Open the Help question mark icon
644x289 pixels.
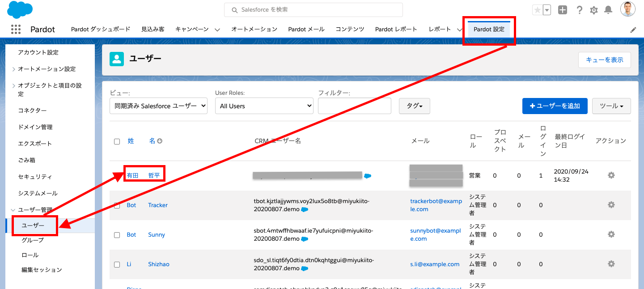point(580,10)
